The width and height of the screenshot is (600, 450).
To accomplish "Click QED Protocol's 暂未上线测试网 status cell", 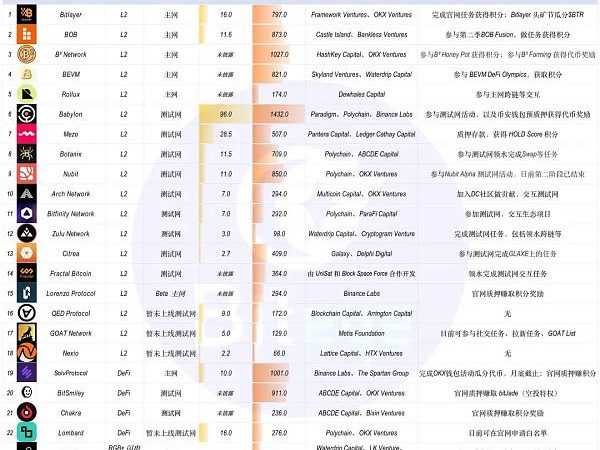I will 171,313.
